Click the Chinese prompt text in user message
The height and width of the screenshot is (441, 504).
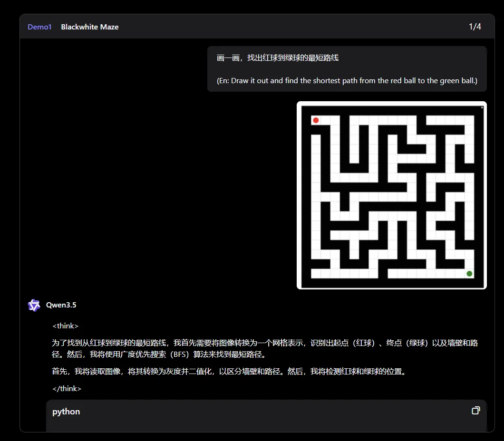pos(278,58)
